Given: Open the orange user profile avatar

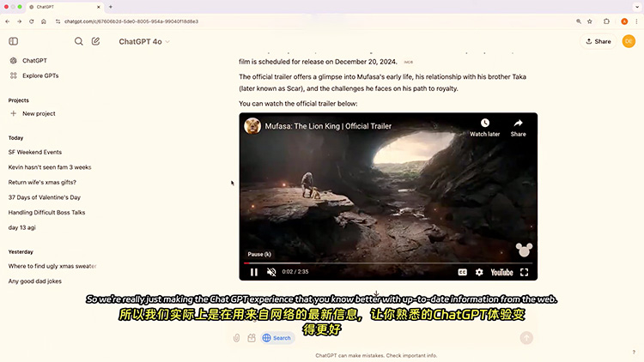Looking at the screenshot, I should 629,41.
